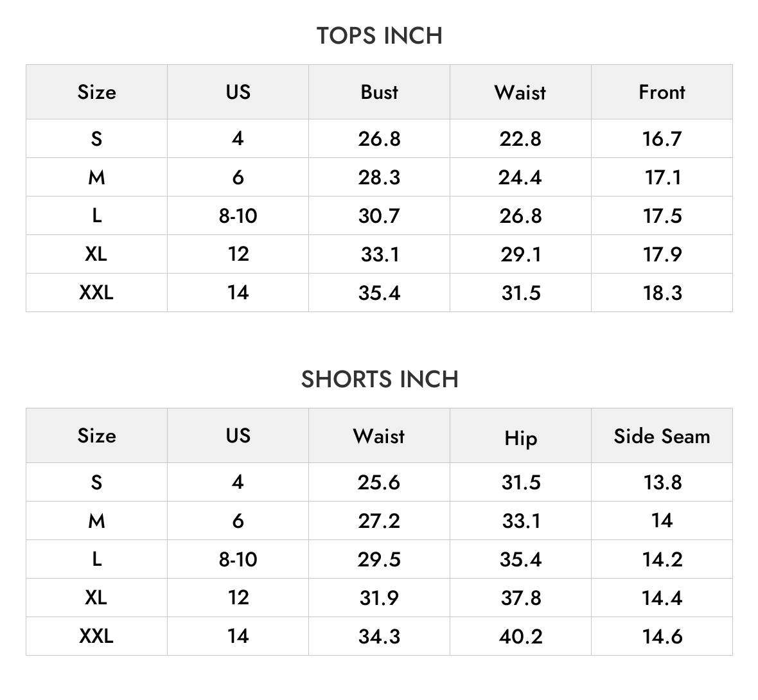The image size is (758, 700).
Task: Select the XXL size cell in tops table
Action: click(x=97, y=292)
